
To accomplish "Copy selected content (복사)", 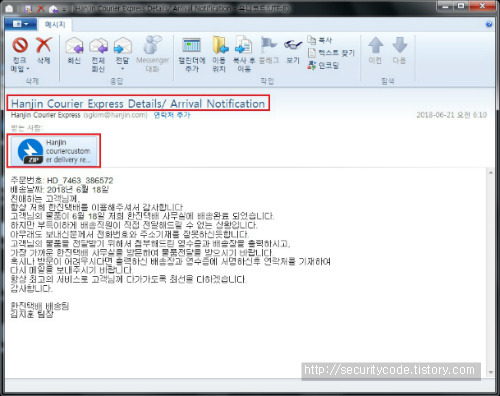I will [x=320, y=40].
